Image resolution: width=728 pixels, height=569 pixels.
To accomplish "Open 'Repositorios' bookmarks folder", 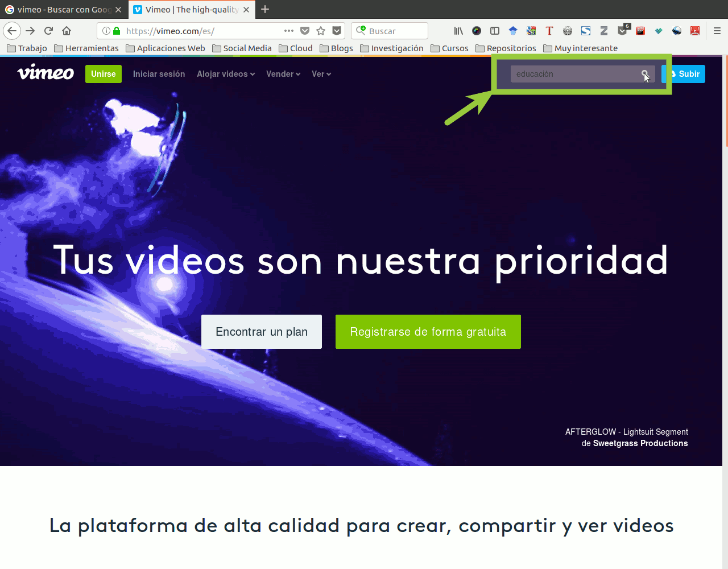I will pos(506,48).
